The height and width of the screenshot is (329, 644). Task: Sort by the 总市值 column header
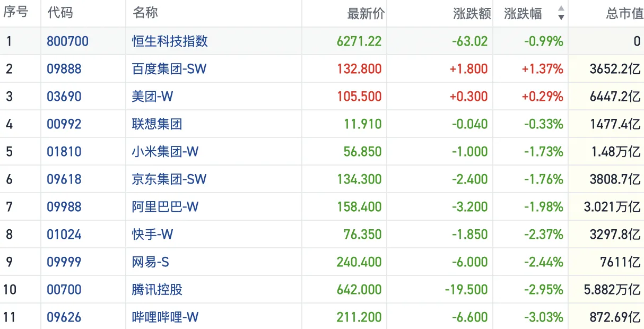coord(624,13)
